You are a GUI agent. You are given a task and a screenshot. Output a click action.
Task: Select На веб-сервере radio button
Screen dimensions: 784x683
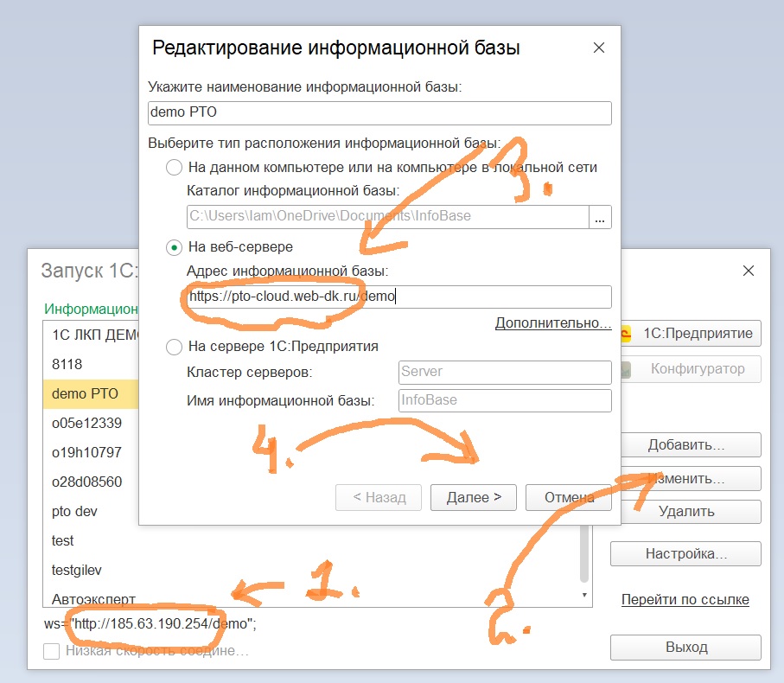click(174, 247)
